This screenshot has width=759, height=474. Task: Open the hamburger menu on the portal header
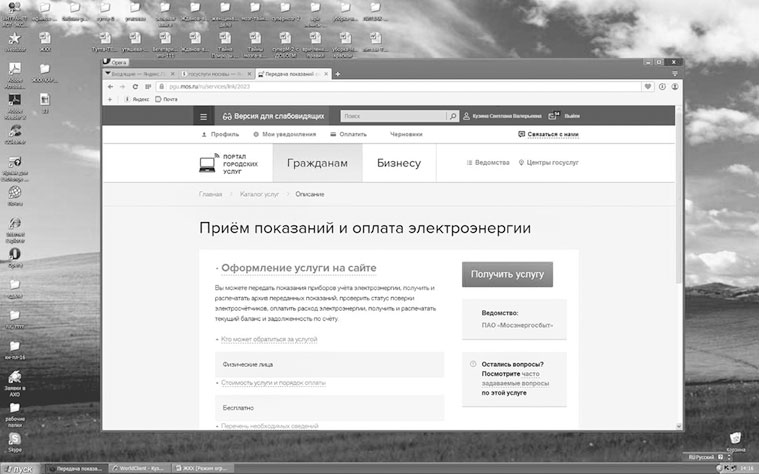(x=204, y=116)
